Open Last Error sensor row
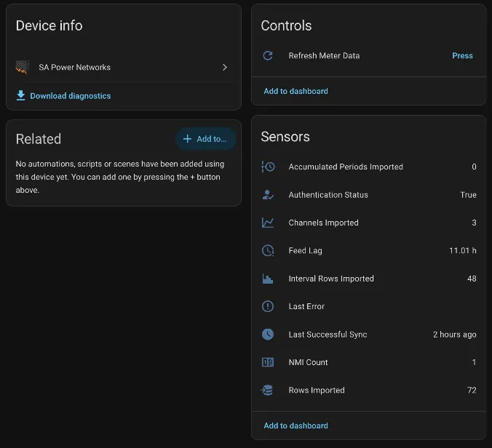This screenshot has width=492, height=448. pyautogui.click(x=369, y=306)
